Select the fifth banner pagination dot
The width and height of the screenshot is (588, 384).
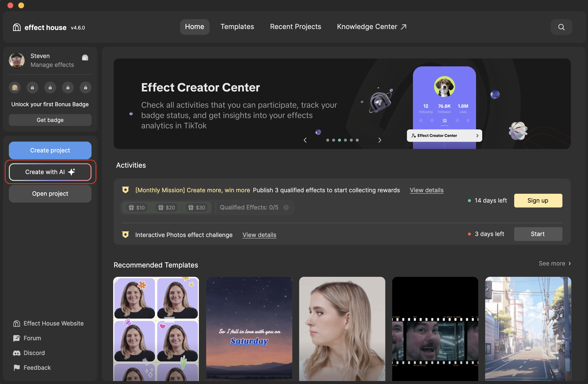[x=351, y=140]
